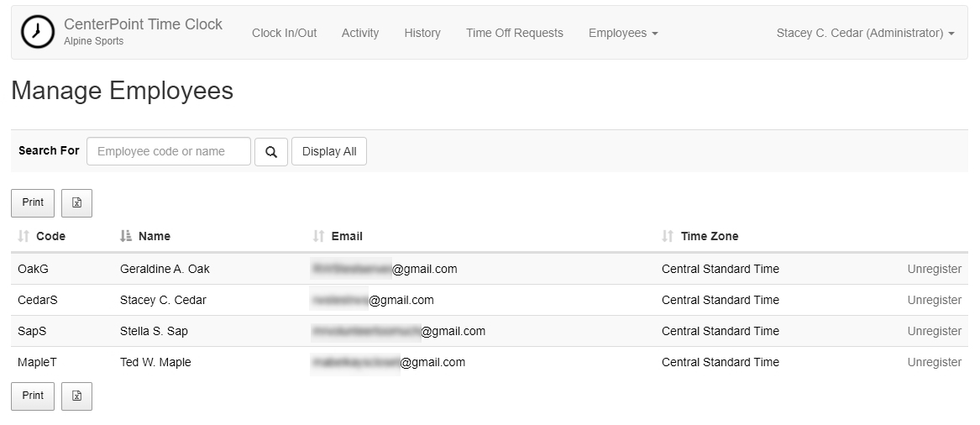The image size is (980, 425).
Task: Unregister Ted W. Maple
Action: (934, 363)
